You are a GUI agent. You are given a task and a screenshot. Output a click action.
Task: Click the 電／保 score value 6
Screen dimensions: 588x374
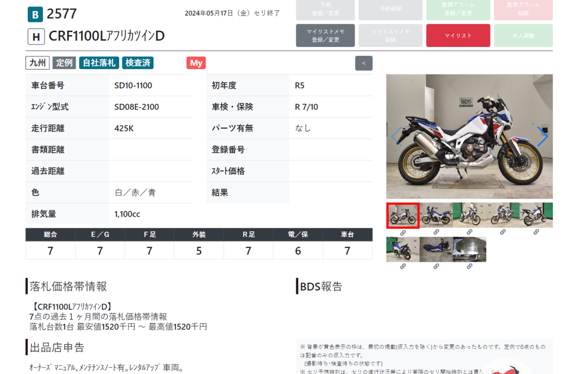pos(298,251)
